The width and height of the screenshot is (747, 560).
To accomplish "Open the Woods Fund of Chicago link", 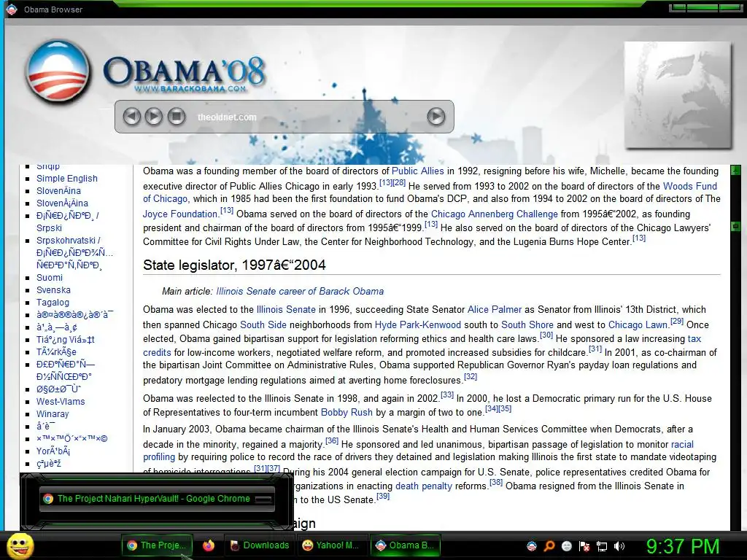I will tap(690, 186).
